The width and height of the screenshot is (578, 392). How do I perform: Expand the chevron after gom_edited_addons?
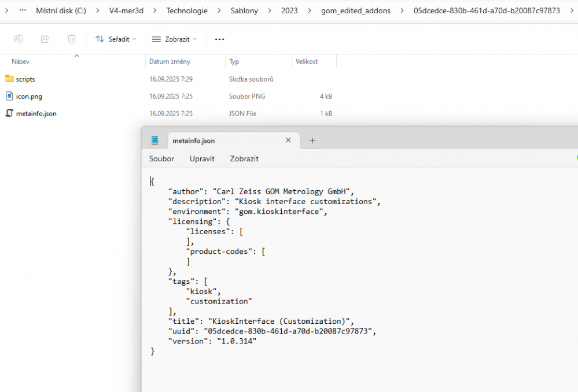(402, 10)
